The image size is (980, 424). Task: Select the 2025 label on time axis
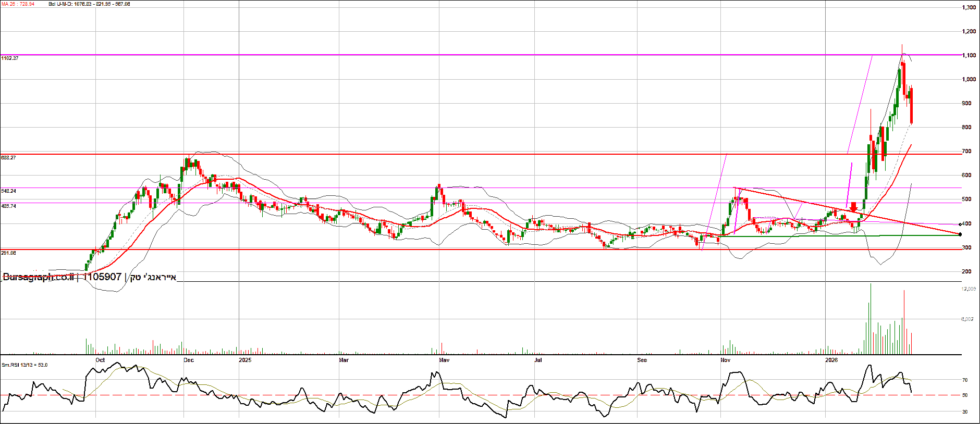tap(245, 360)
